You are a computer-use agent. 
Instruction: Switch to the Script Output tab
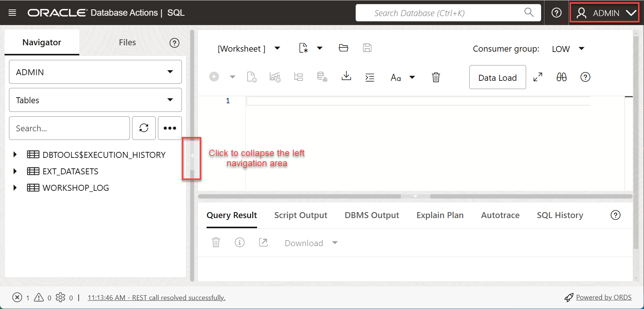pos(300,215)
